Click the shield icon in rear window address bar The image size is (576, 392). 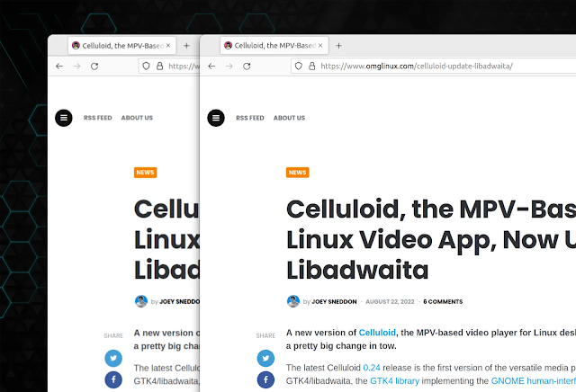146,66
